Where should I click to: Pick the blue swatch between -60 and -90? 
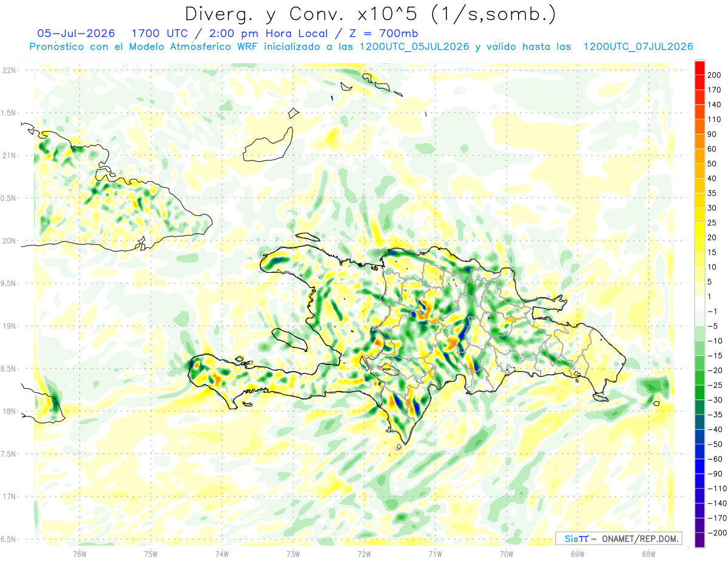699,466
